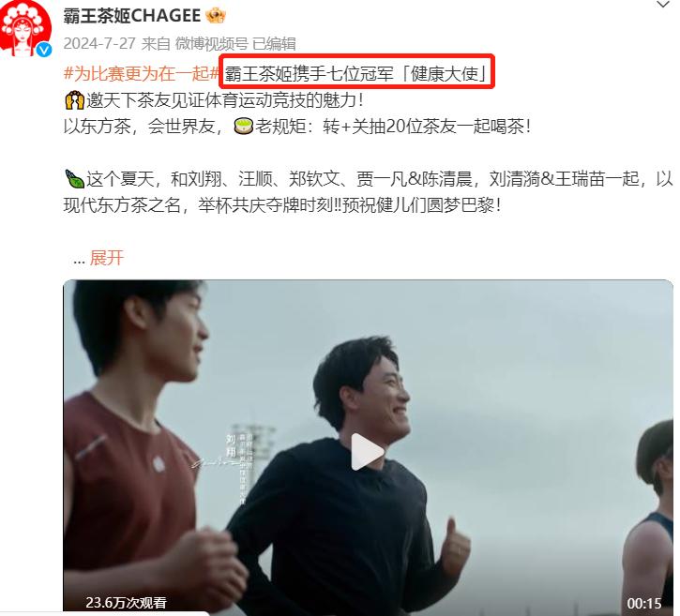The width and height of the screenshot is (680, 616).
Task: Expand full post text with 展开
Action: click(x=107, y=258)
